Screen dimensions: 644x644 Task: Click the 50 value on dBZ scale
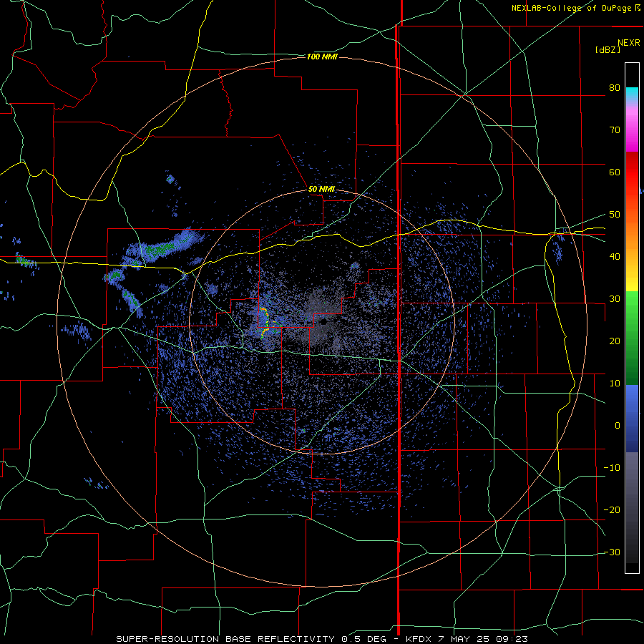tap(615, 215)
